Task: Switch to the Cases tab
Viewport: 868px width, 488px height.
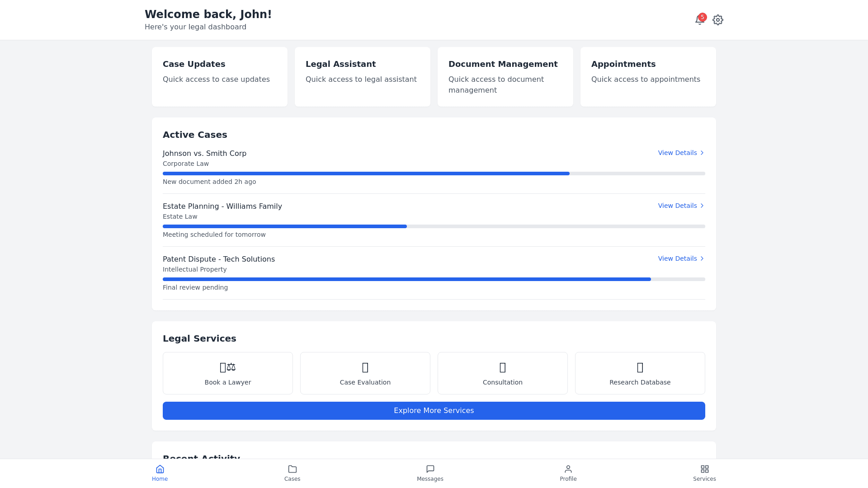Action: click(292, 473)
